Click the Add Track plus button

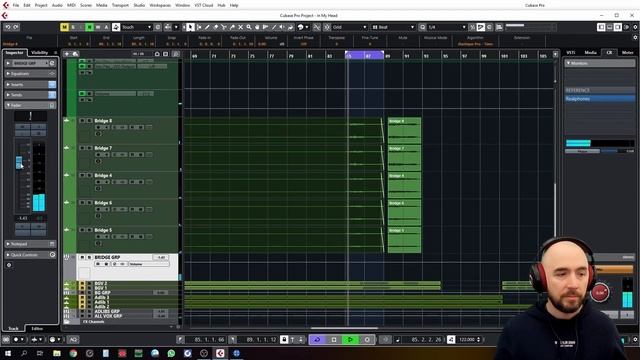67,54
